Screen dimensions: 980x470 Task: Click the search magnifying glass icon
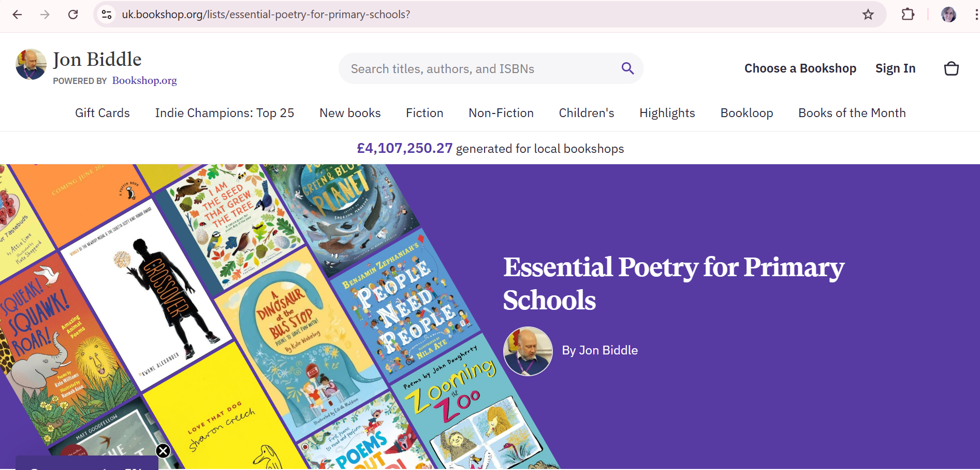coord(627,68)
